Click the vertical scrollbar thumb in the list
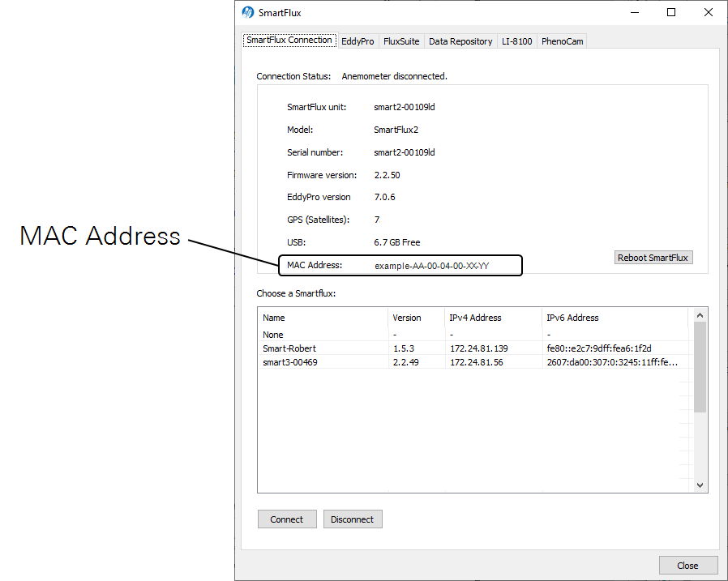The image size is (728, 581). (700, 367)
